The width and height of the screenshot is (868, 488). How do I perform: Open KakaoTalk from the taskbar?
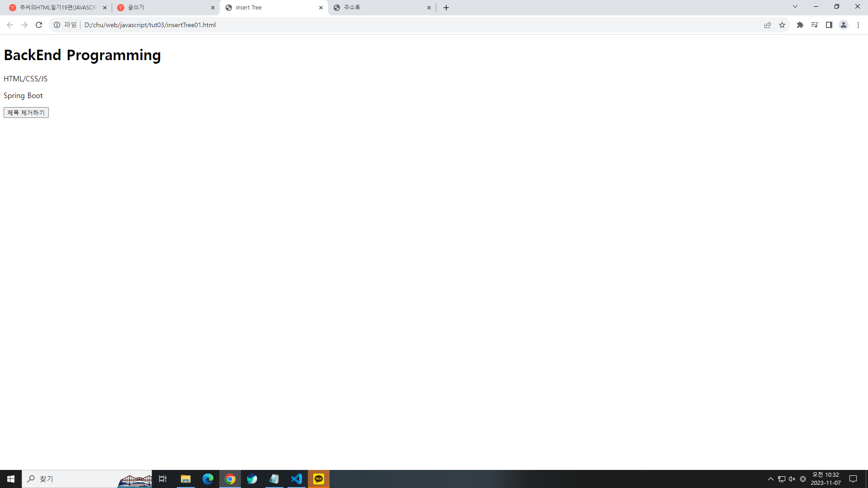(319, 479)
